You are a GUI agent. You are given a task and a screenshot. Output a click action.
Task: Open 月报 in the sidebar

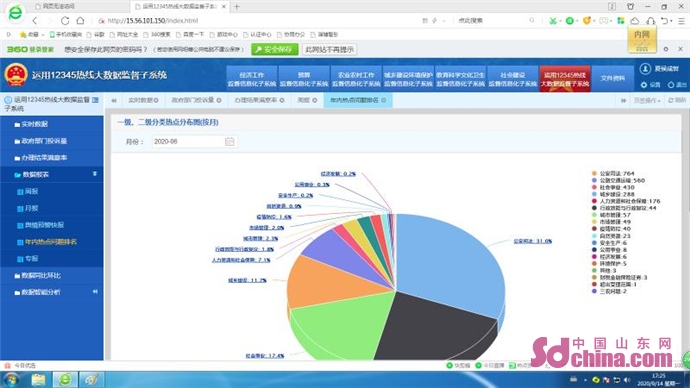[31, 208]
